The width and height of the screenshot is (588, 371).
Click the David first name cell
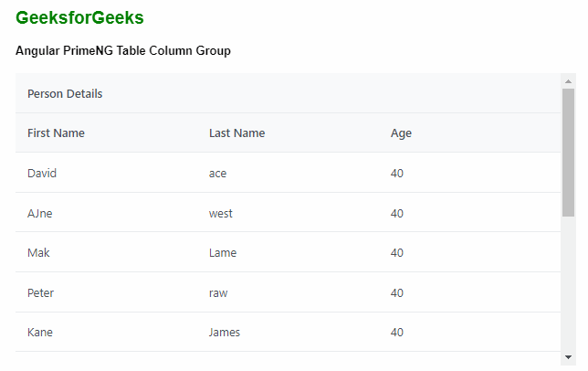43,174
